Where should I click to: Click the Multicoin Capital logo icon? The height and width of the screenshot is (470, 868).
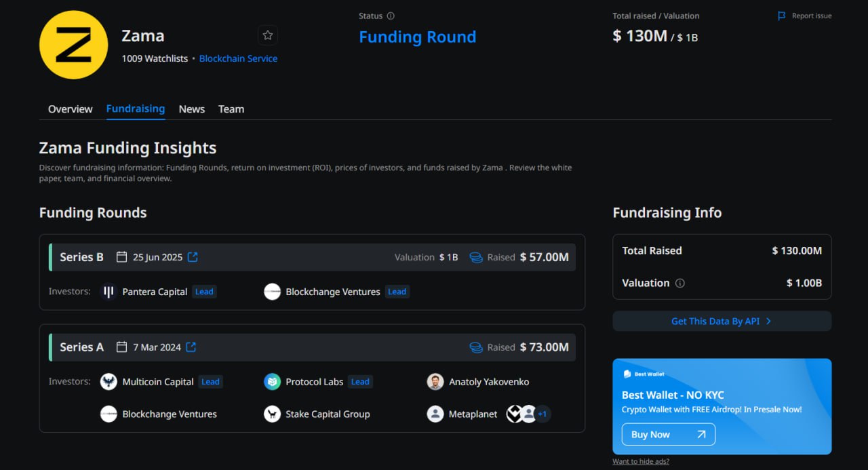pyautogui.click(x=108, y=381)
